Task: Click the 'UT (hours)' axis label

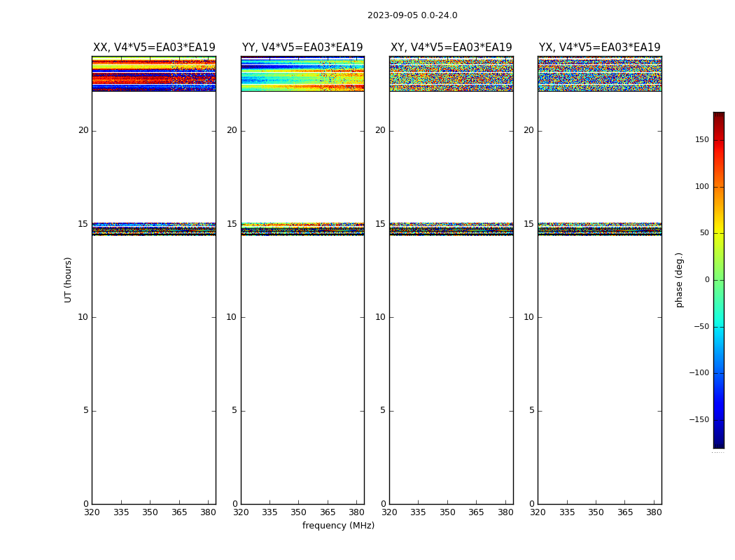Action: pos(68,280)
